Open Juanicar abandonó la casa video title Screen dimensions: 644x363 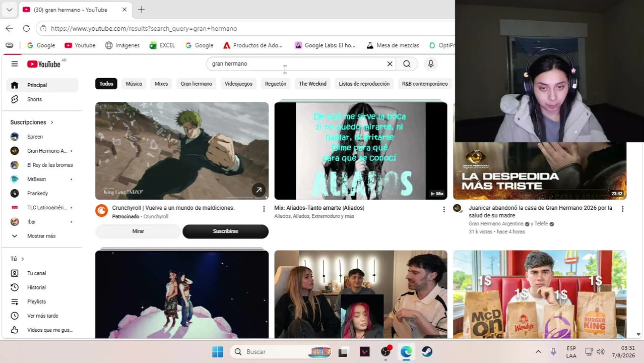click(x=540, y=212)
